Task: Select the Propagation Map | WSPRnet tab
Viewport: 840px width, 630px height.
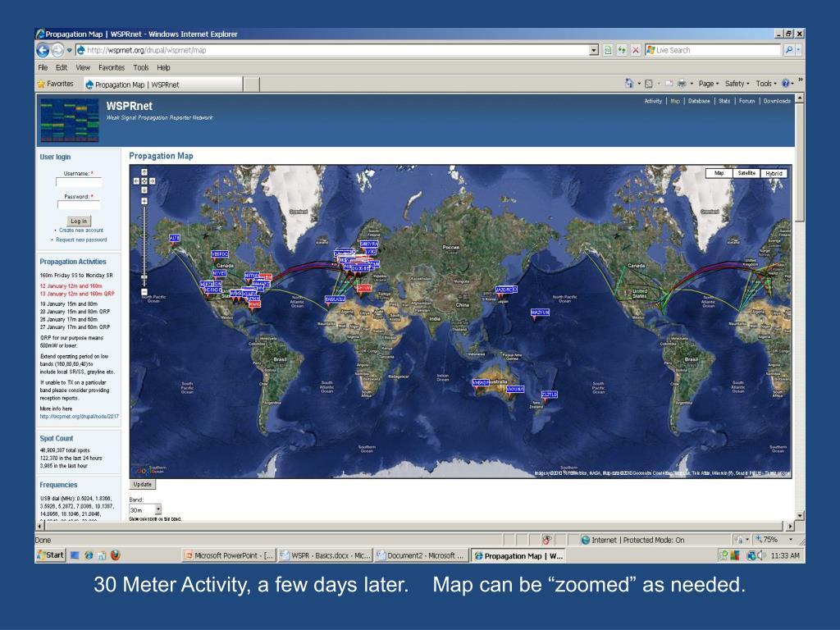Action: (162, 84)
